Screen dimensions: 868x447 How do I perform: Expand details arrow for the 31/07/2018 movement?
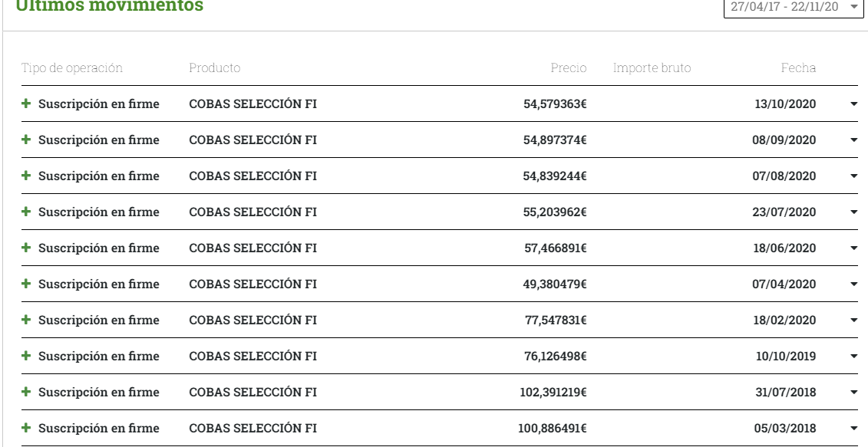tap(854, 393)
